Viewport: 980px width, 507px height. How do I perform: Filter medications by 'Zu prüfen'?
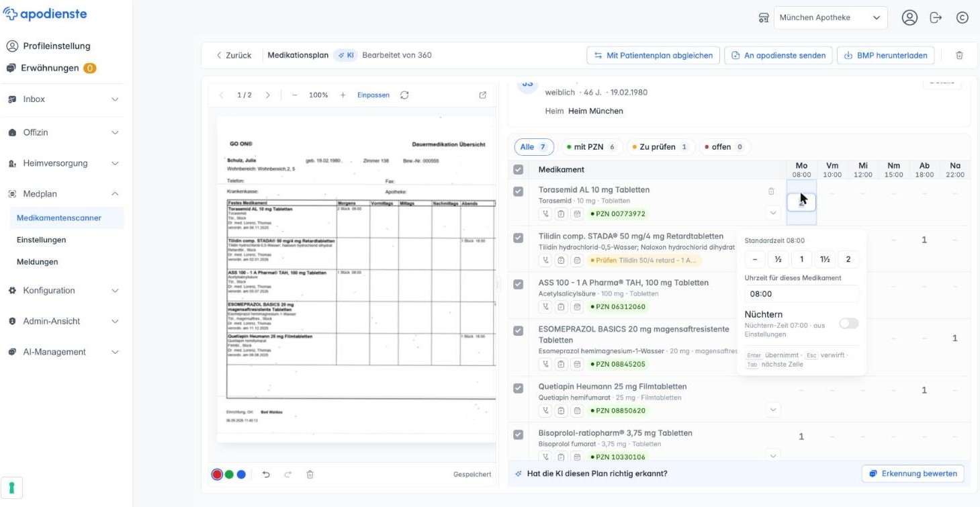pos(660,147)
